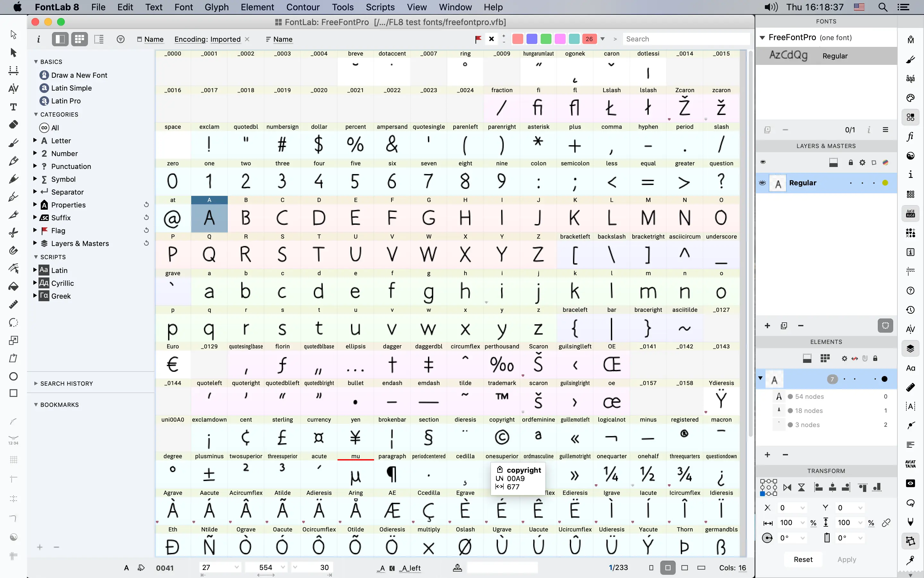Expand the Cyrillic script group
The height and width of the screenshot is (578, 924).
35,283
